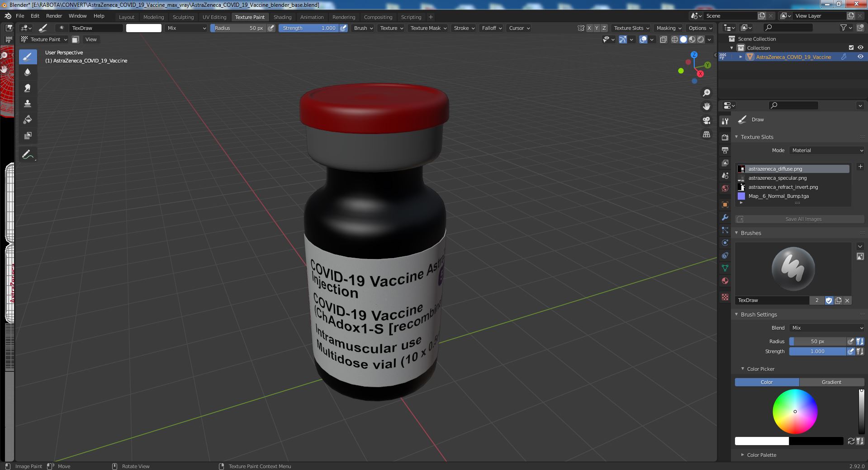Image resolution: width=868 pixels, height=470 pixels.
Task: Open the Particles properties tab
Action: (x=725, y=230)
